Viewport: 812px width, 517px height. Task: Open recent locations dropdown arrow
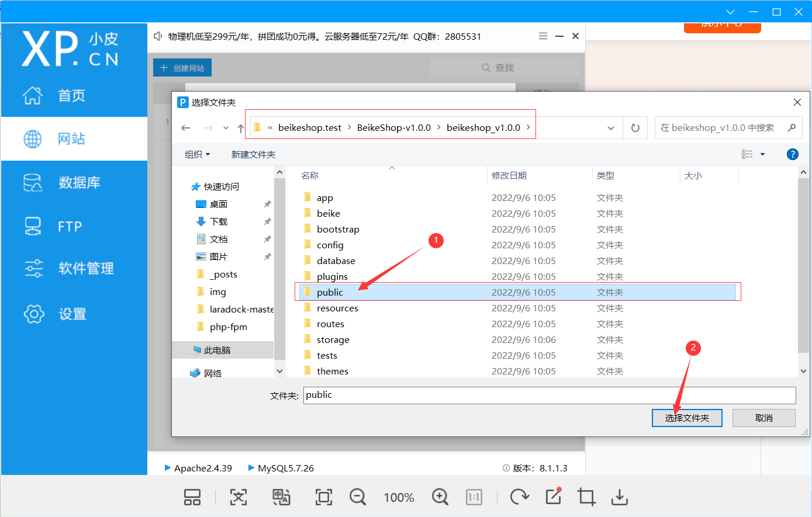point(226,128)
